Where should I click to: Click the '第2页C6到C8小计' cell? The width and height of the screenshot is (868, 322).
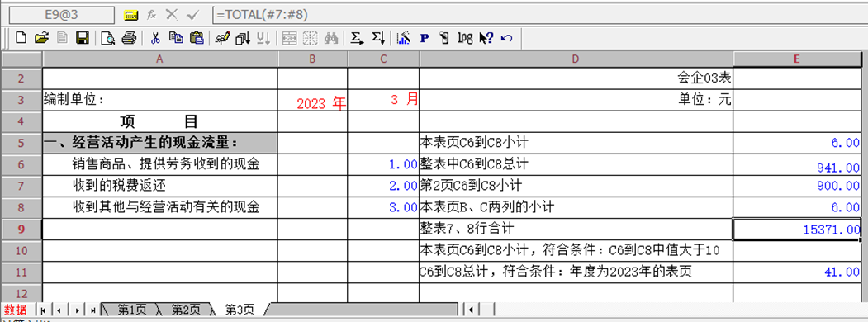[576, 186]
